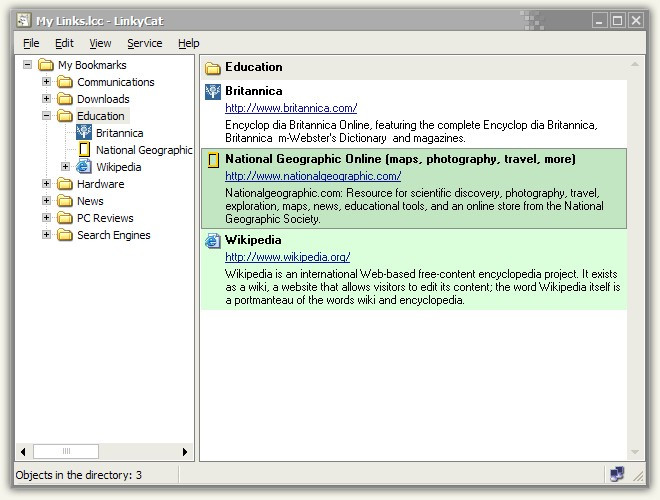Collapse the My Bookmarks root node
The height and width of the screenshot is (500, 660).
click(27, 65)
